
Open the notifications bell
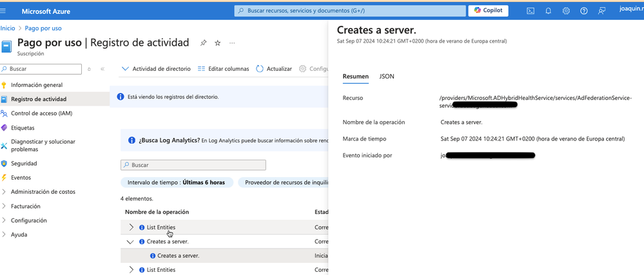click(x=549, y=11)
